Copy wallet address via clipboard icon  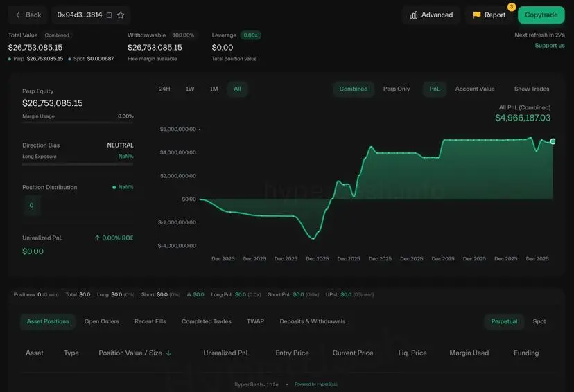[109, 15]
